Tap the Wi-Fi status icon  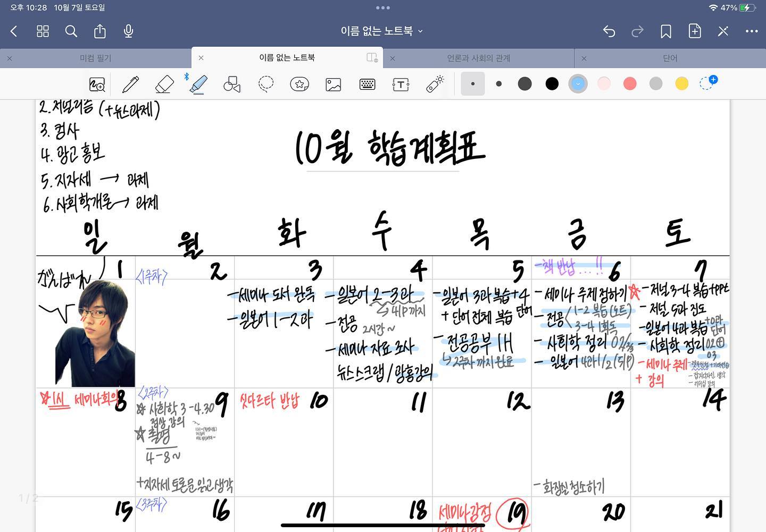713,7
